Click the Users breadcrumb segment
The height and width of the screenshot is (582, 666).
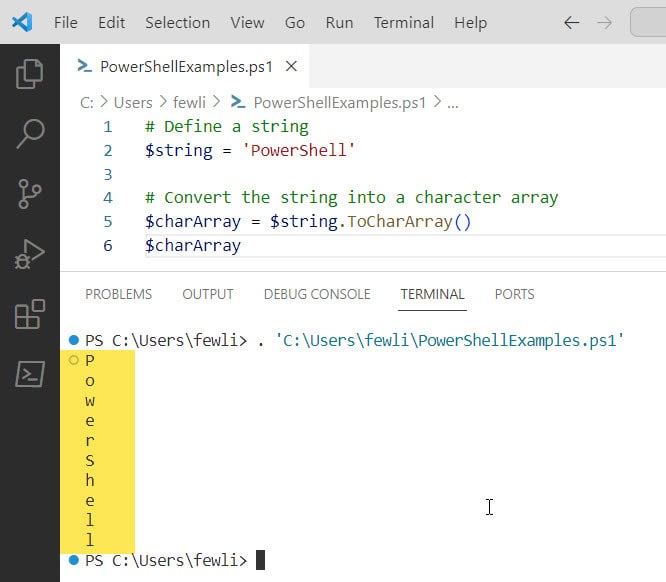pos(133,102)
